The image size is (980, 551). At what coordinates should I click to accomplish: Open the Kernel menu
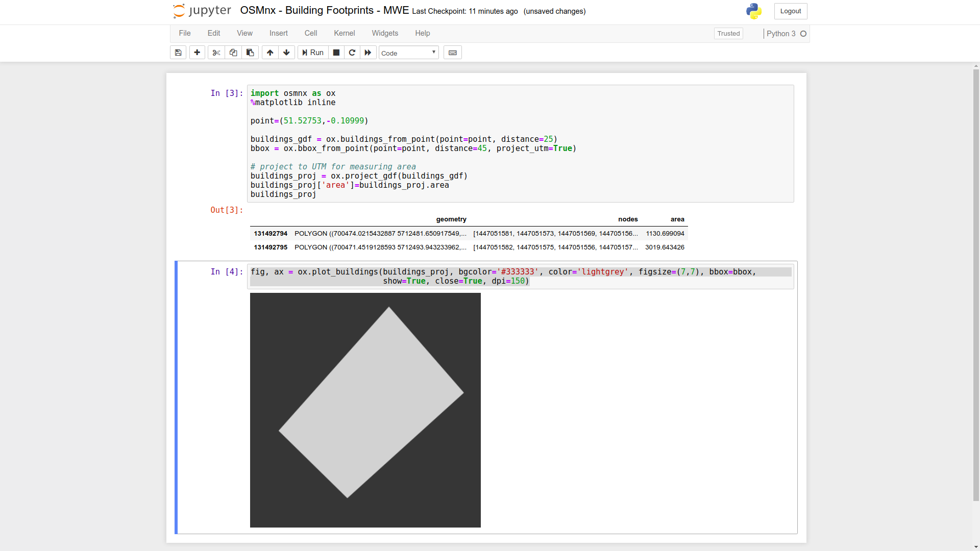pos(345,33)
